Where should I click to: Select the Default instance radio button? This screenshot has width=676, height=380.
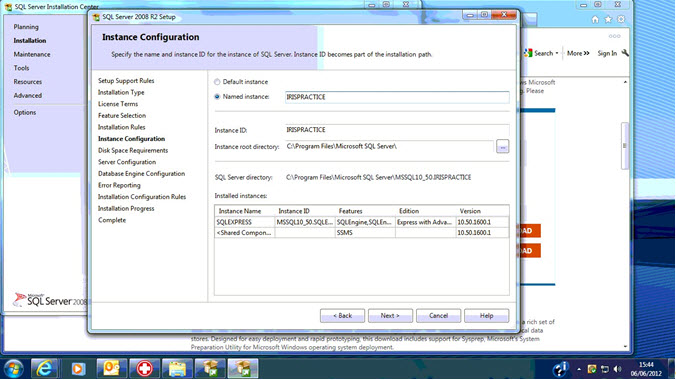tap(217, 82)
